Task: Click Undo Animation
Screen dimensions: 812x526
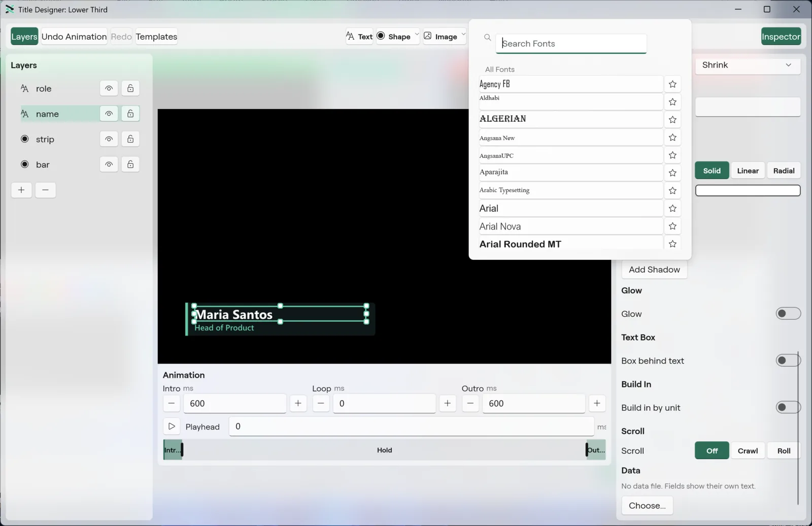Action: (x=74, y=37)
